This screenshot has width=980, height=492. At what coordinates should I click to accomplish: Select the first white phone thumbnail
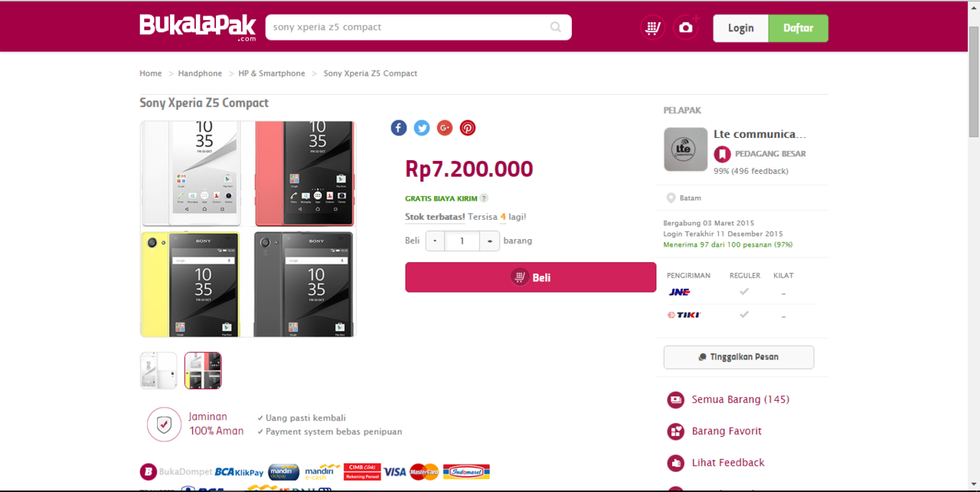click(158, 370)
